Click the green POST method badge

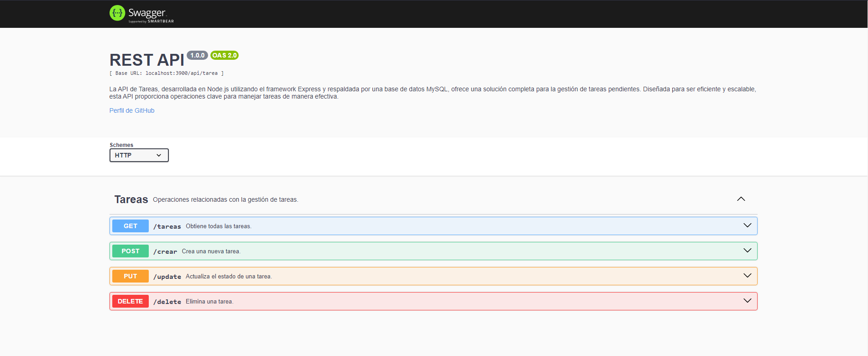point(131,251)
